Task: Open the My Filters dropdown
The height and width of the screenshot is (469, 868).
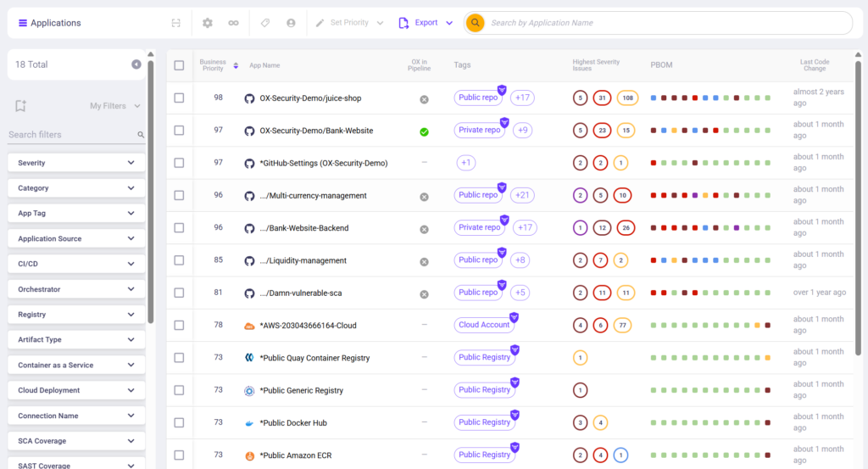Action: point(114,106)
